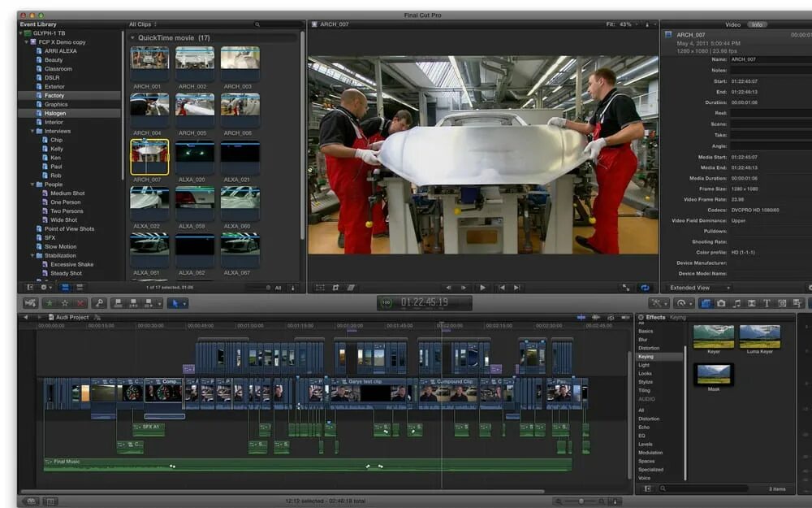Image resolution: width=812 pixels, height=508 pixels.
Task: Toggle looping playback in the Viewer
Action: pos(646,288)
